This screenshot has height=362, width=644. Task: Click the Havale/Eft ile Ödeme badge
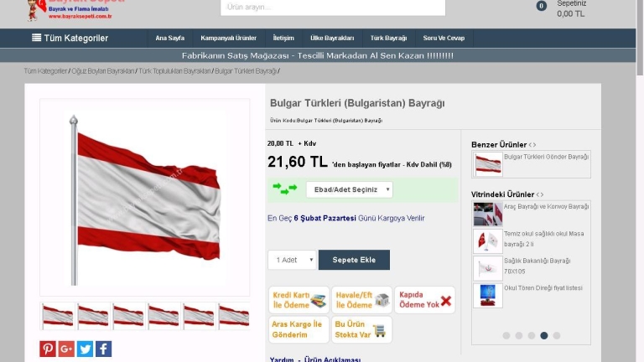tap(362, 300)
